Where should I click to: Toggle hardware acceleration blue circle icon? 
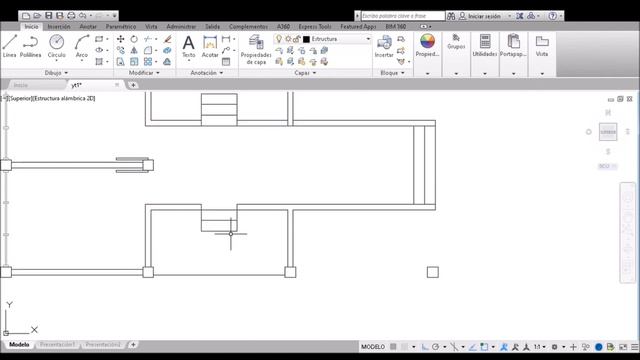(x=599, y=347)
